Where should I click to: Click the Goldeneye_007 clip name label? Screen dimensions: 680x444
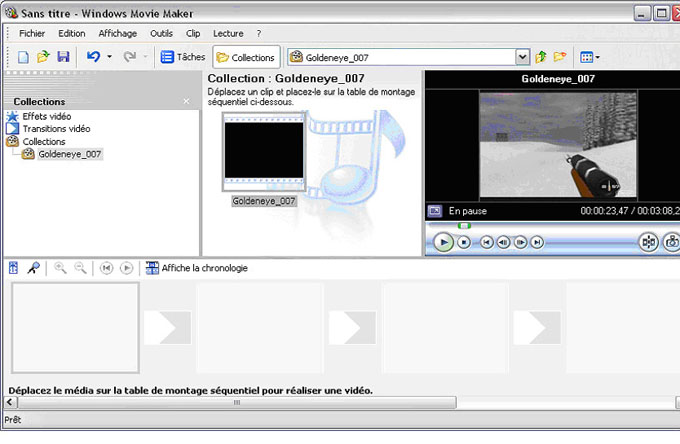point(264,201)
